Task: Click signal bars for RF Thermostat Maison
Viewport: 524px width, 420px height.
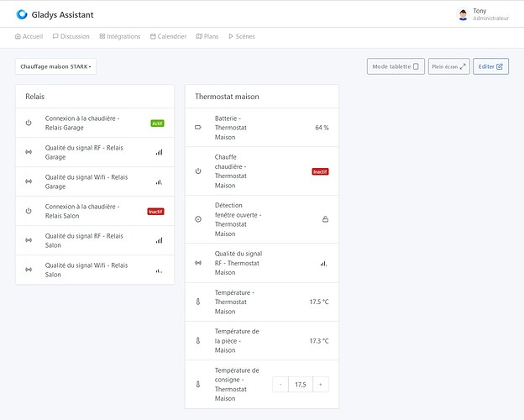Action: pos(323,263)
